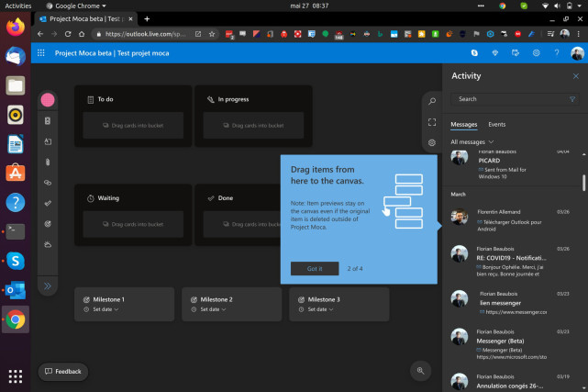This screenshot has height=392, width=588.
Task: Reload the page in Chrome
Action: click(68, 34)
